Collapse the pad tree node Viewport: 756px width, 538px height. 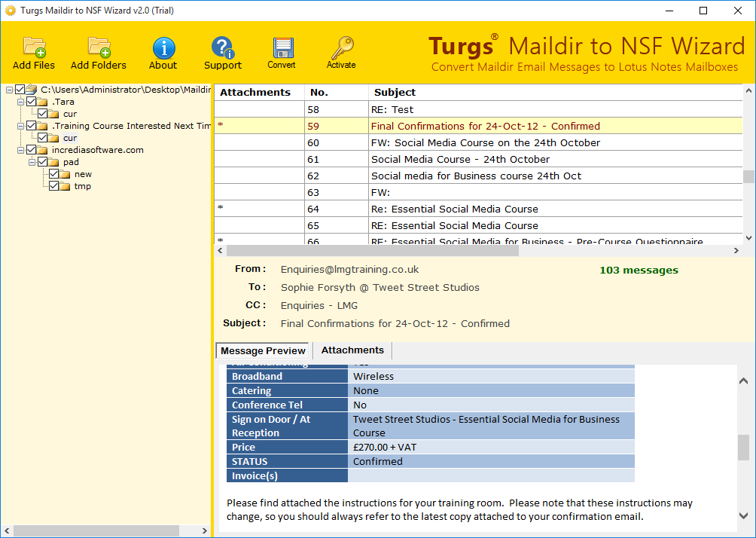[x=32, y=162]
